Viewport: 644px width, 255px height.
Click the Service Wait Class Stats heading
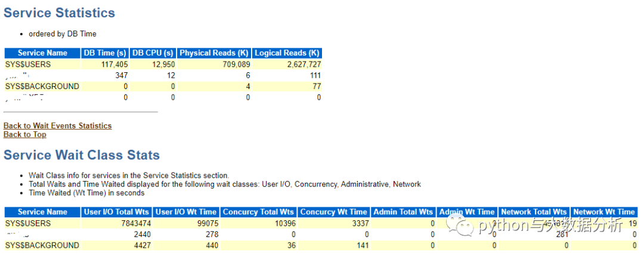(82, 155)
